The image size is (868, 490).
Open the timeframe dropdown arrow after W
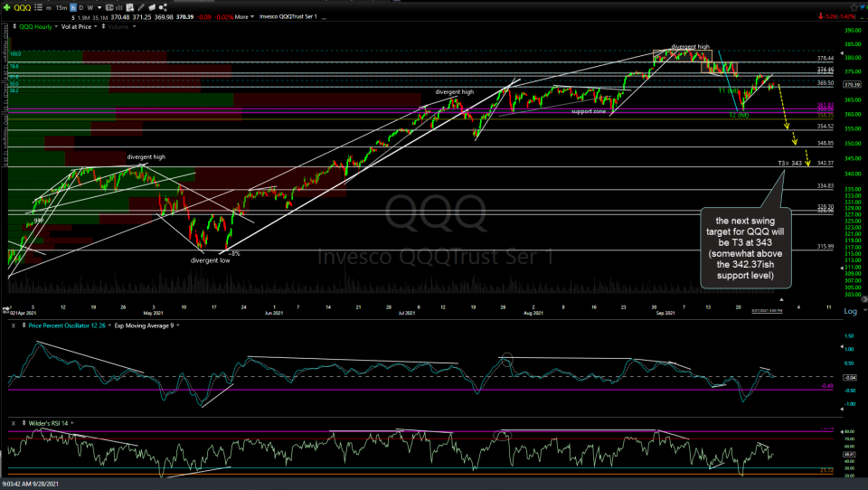click(99, 8)
